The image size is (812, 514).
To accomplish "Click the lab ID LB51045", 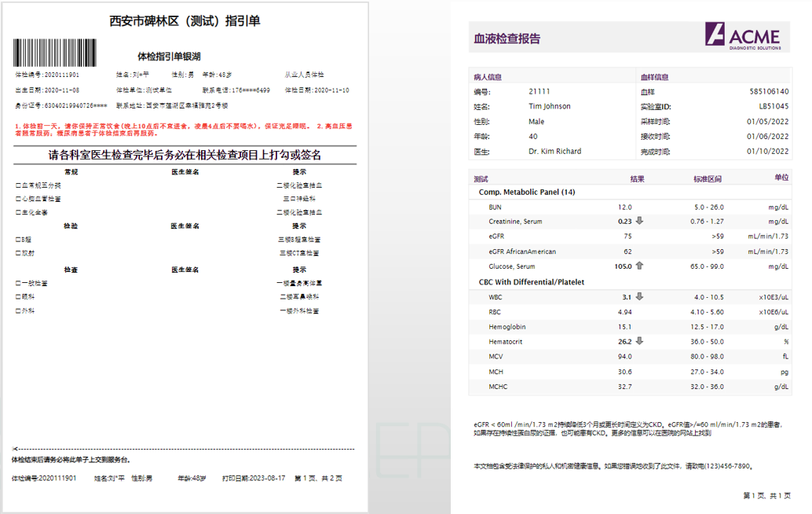I will tap(774, 106).
